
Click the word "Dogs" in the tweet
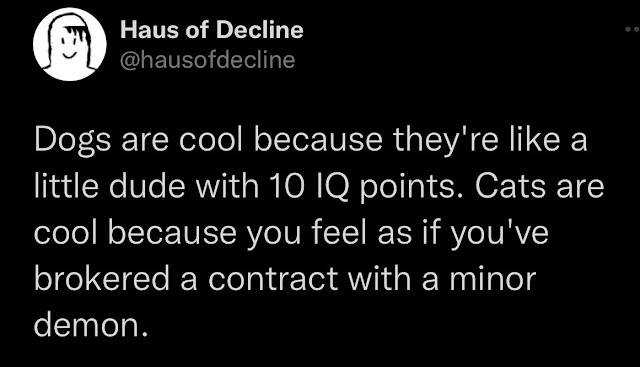73,140
